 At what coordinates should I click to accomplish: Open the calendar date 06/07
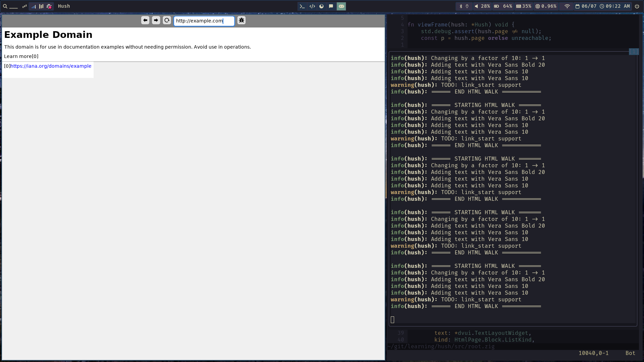click(x=586, y=6)
